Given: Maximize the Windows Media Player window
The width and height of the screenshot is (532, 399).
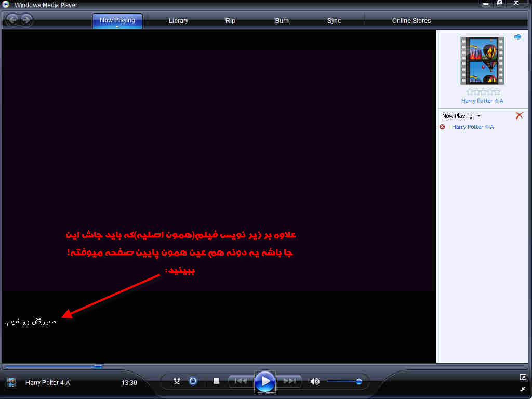Looking at the screenshot, I should point(500,4).
